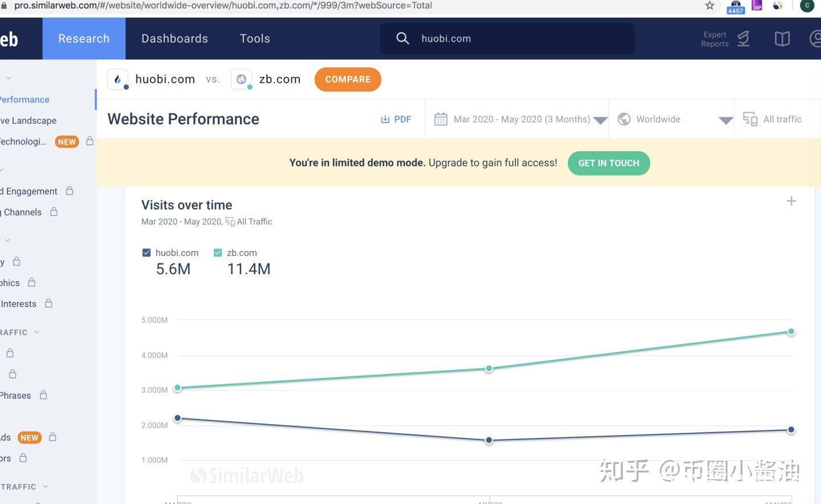The height and width of the screenshot is (504, 821).
Task: Click the All traffic devices icon
Action: [x=750, y=119]
